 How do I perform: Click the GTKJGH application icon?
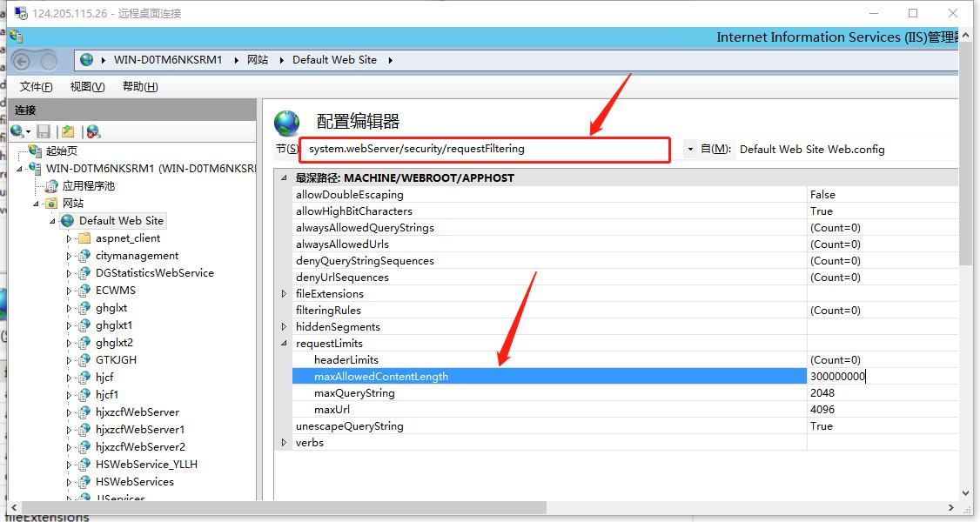click(x=84, y=359)
